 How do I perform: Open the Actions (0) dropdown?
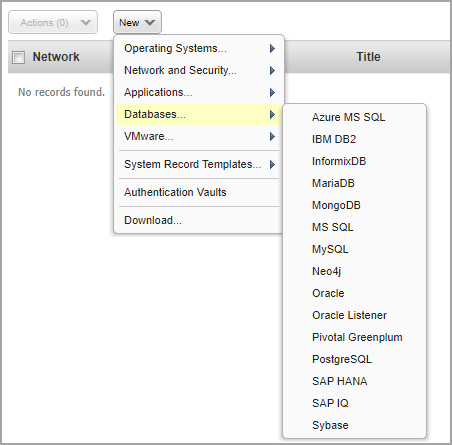(53, 22)
